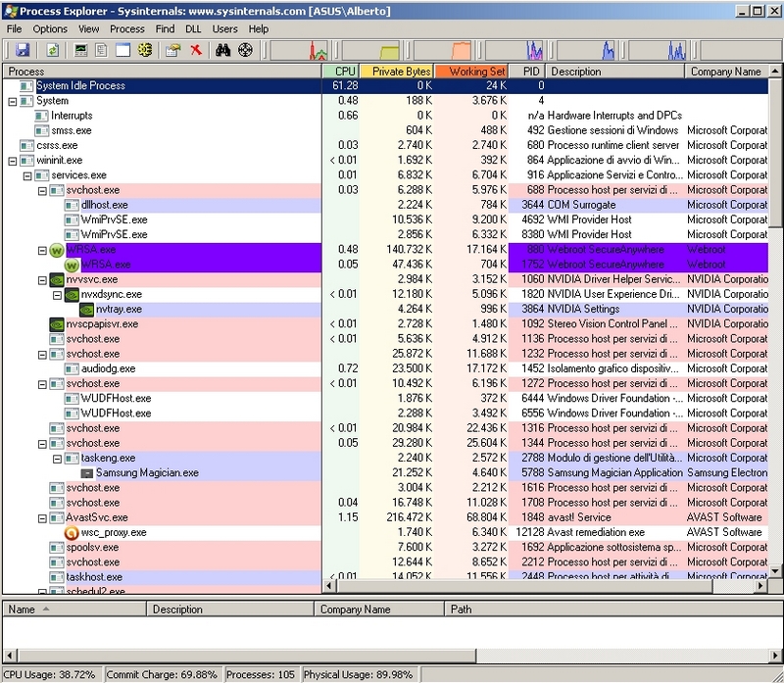Open the fourth toolbar mini graph, blue and purple
Viewport: 784px width, 683px height.
pyautogui.click(x=514, y=51)
